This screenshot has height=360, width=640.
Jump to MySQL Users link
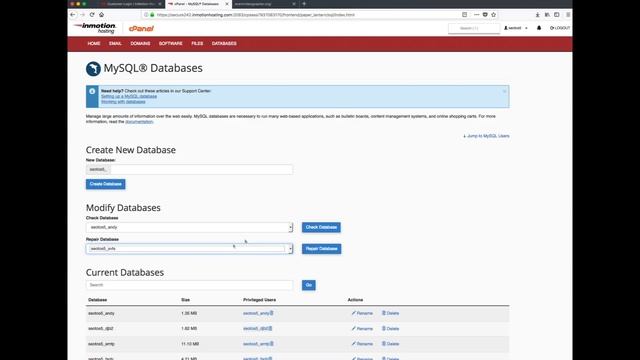[486, 136]
